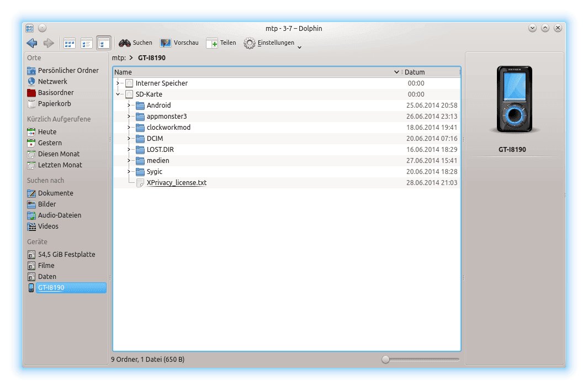Switch to icons view mode
This screenshot has width=588, height=390.
point(70,44)
